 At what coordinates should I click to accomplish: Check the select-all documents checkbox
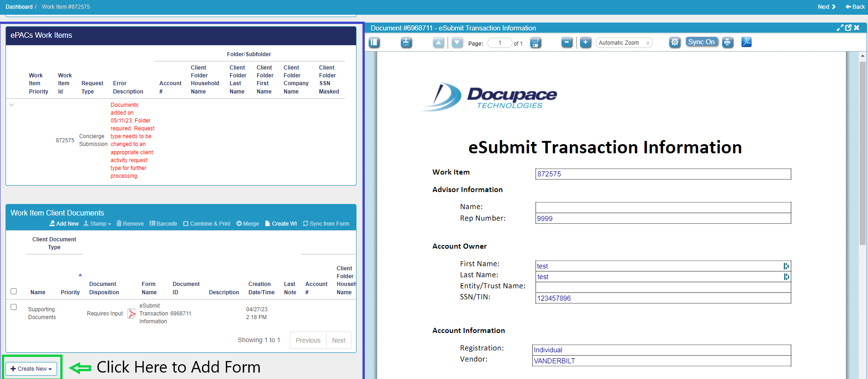(14, 292)
